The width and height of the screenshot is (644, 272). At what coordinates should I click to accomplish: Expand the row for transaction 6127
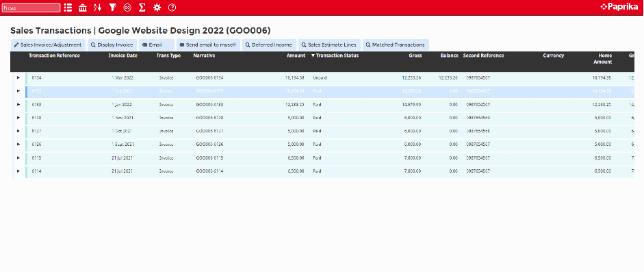pos(18,131)
